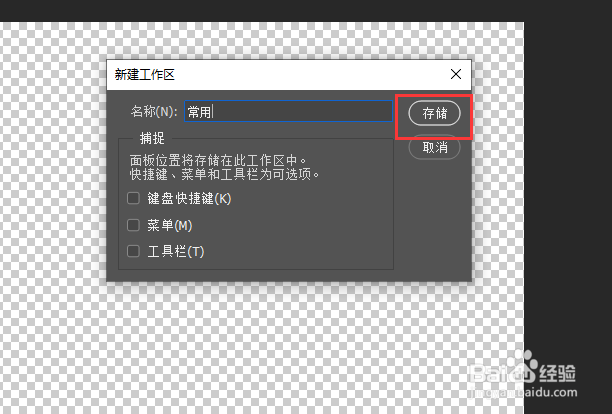This screenshot has width=612, height=414.
Task: Click the dark bar above the canvas
Action: point(306,11)
